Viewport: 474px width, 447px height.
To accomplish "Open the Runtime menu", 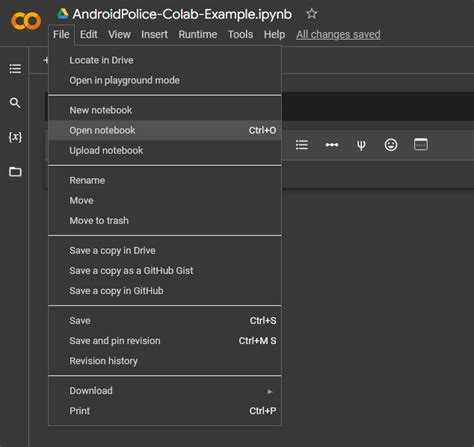I will point(198,34).
